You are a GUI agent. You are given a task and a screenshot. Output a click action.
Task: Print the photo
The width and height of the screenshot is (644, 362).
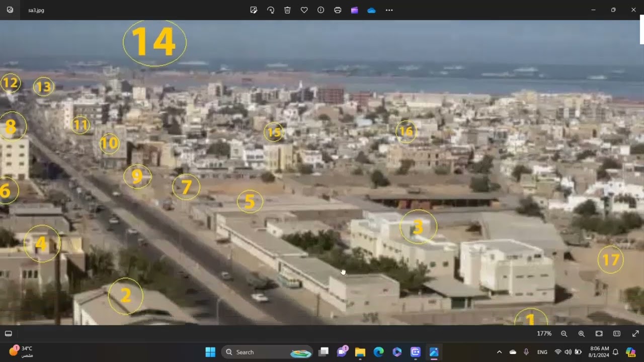[338, 10]
